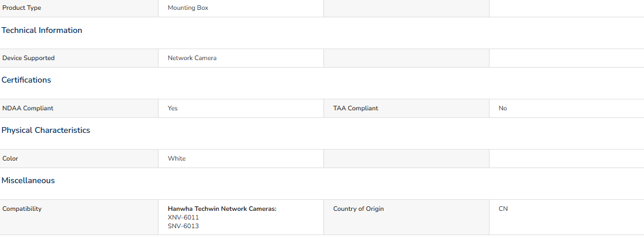Click the CN country value
The height and width of the screenshot is (238, 644).
[503, 209]
